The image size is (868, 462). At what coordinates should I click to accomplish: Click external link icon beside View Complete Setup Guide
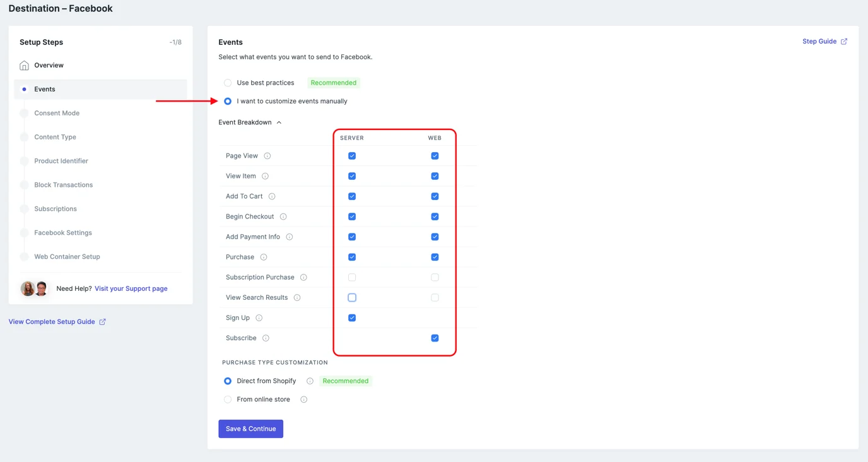(x=103, y=322)
